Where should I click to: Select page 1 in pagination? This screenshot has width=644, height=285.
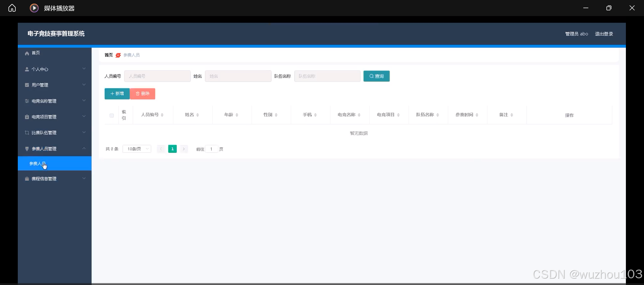click(172, 149)
